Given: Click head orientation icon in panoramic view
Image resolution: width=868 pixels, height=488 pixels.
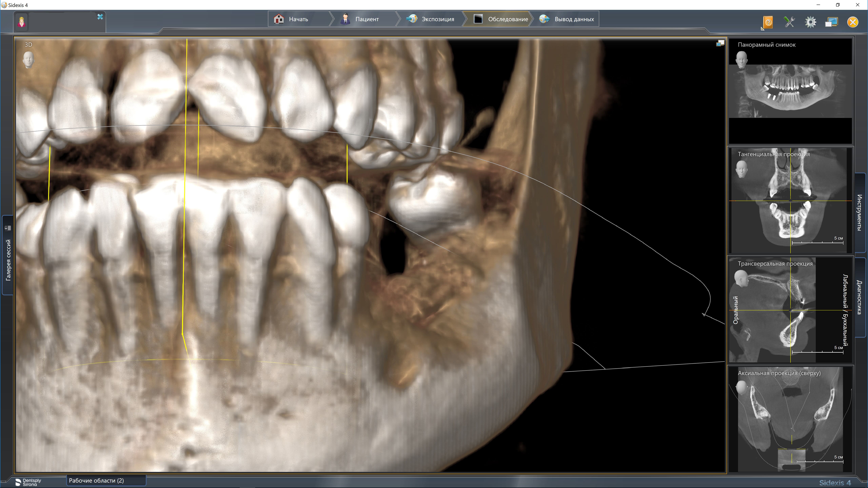Looking at the screenshot, I should point(742,60).
